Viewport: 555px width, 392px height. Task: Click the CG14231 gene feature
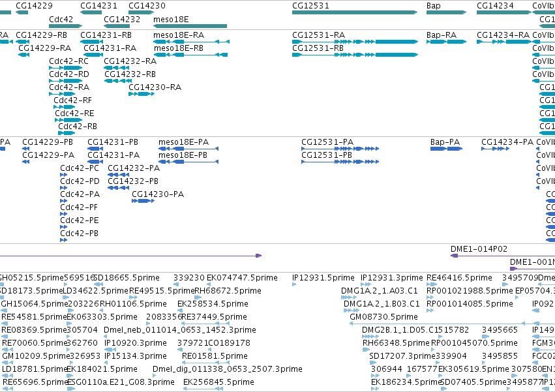pyautogui.click(x=91, y=12)
